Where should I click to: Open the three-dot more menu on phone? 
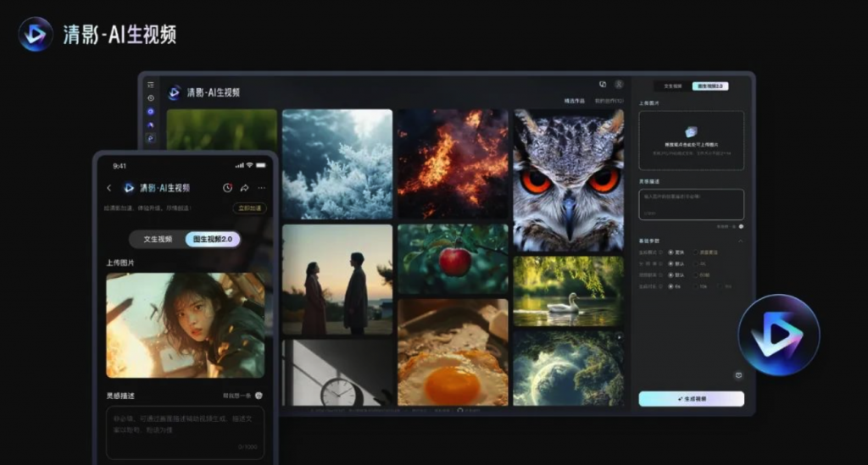(261, 188)
